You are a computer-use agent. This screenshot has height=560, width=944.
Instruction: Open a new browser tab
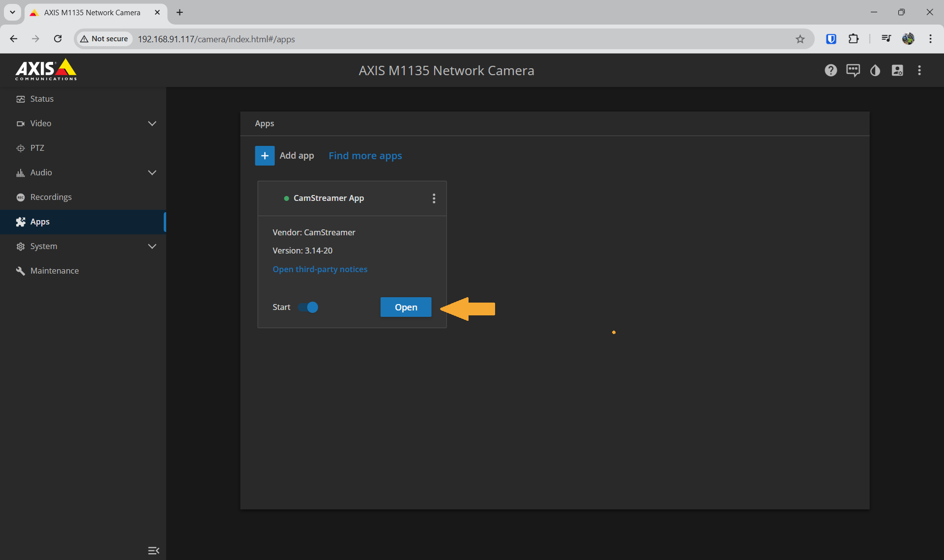(x=179, y=12)
